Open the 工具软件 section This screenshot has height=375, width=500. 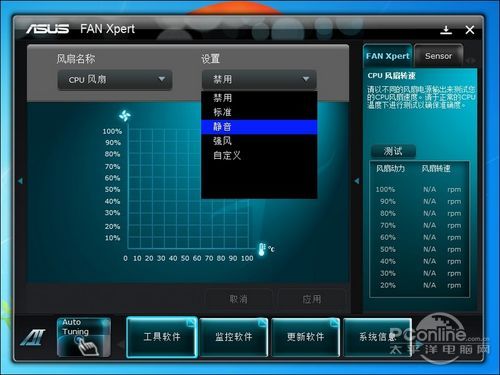click(x=162, y=337)
